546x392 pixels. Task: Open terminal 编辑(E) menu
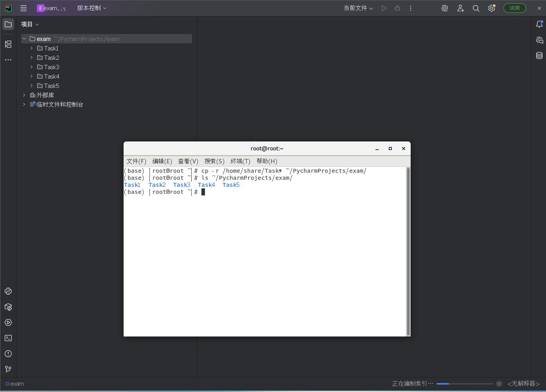162,161
